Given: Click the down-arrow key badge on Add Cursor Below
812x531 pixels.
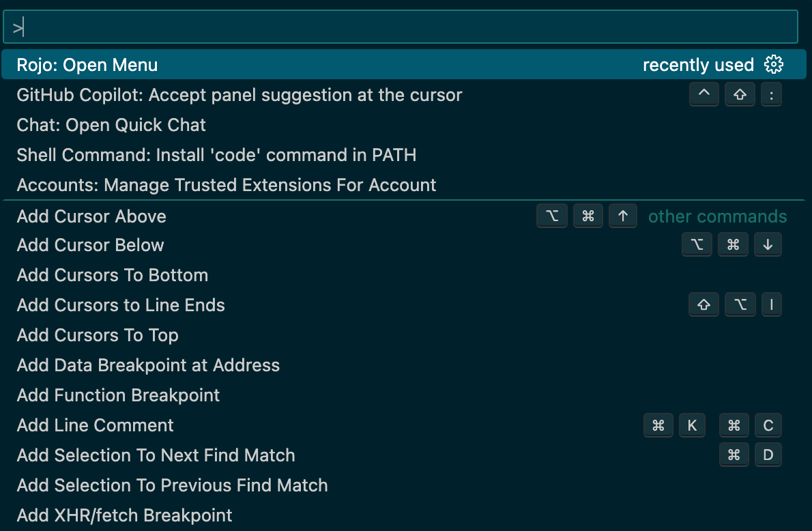Looking at the screenshot, I should point(768,245).
